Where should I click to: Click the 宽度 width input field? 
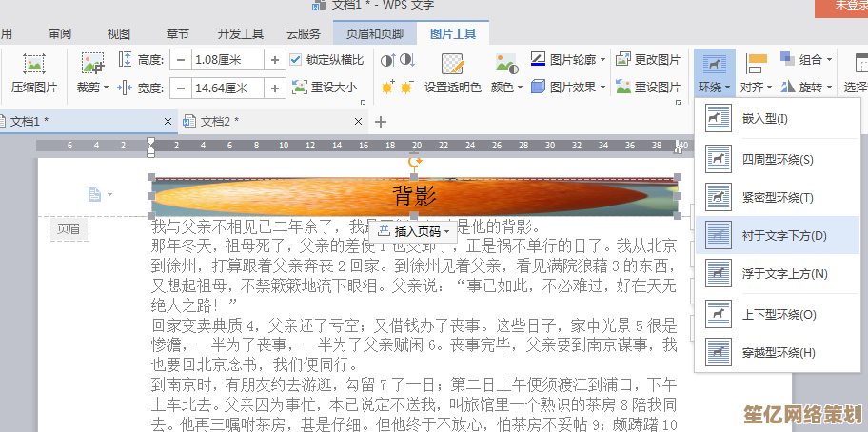[228, 88]
